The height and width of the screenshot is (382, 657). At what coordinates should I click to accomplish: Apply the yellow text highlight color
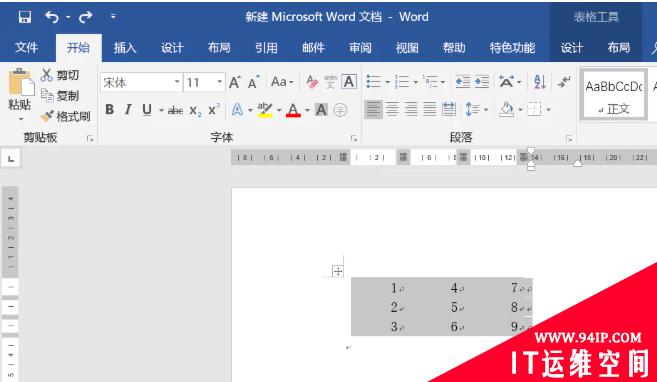tap(265, 110)
